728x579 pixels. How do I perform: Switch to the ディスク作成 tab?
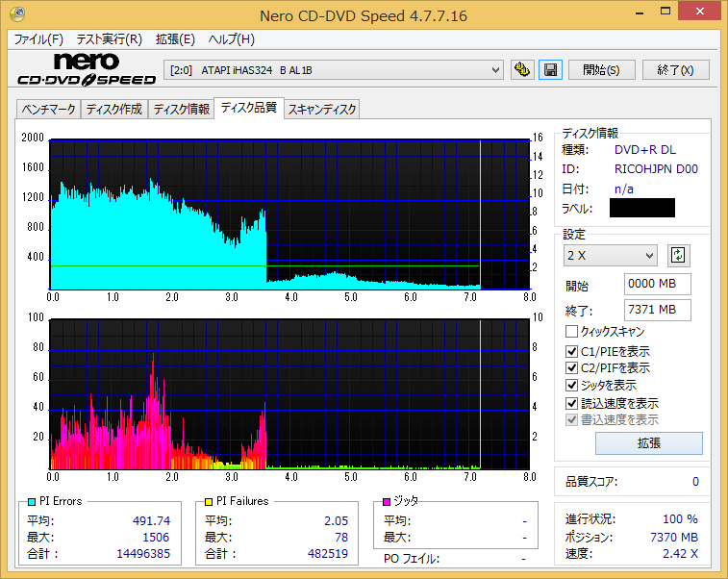coord(114,110)
